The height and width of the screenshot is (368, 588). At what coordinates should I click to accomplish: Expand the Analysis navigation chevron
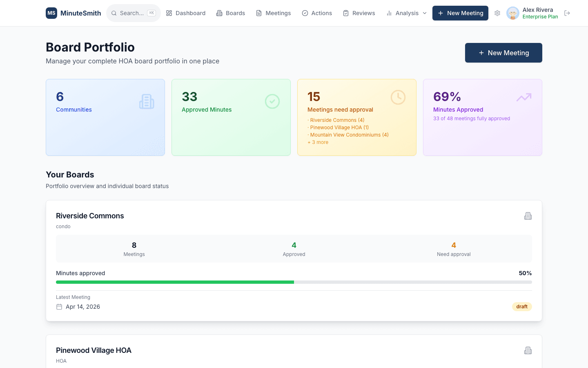[x=425, y=13]
